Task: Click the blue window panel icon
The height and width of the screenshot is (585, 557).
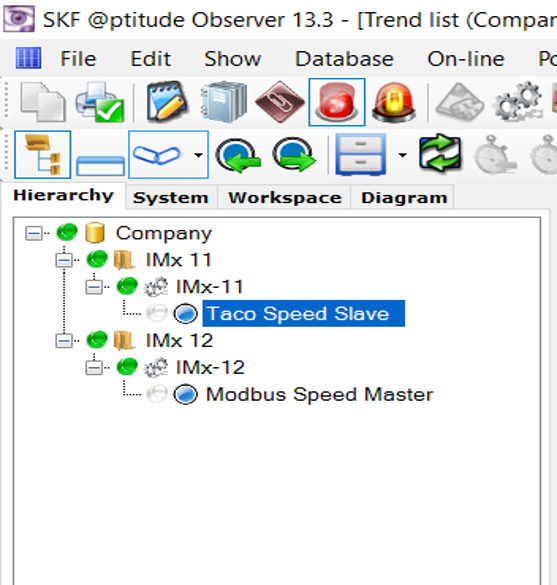Action: coord(100,166)
